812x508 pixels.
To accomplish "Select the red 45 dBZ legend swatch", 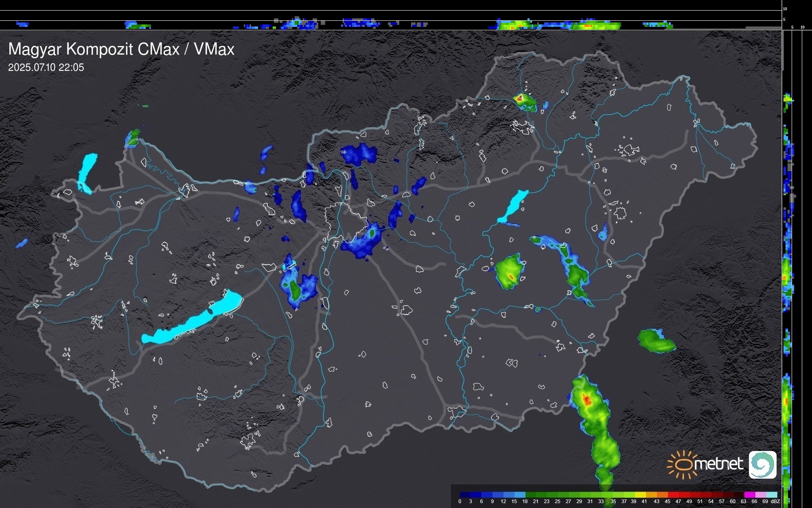I will 672,495.
